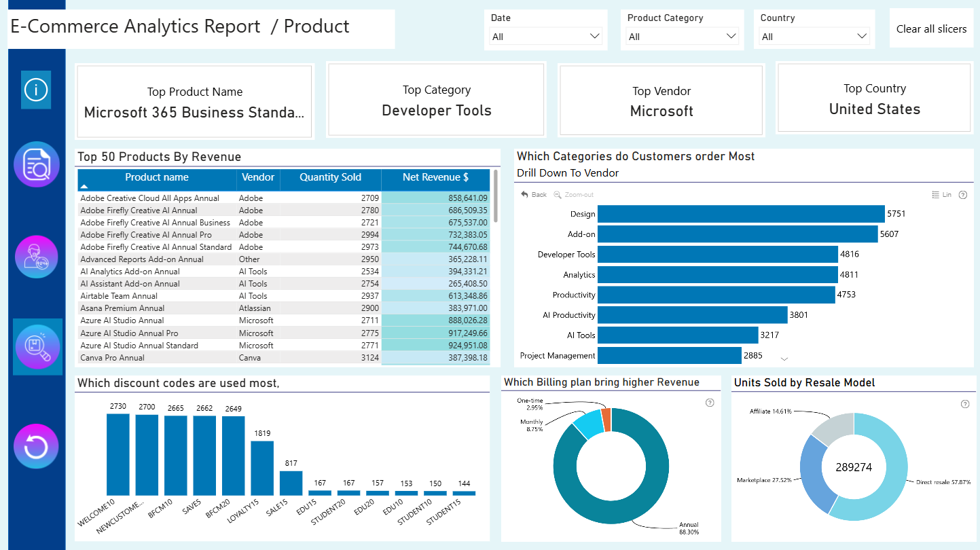Open help icon on Resale Model chart

pyautogui.click(x=965, y=404)
